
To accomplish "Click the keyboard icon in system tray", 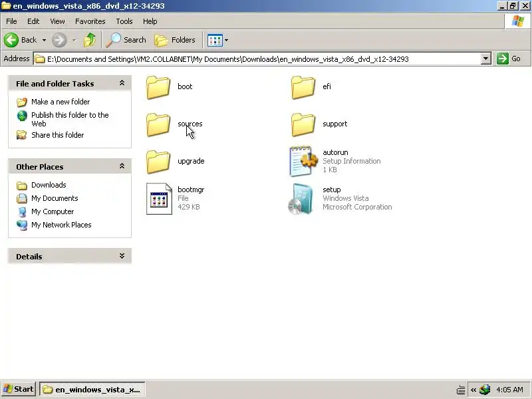I will [461, 390].
